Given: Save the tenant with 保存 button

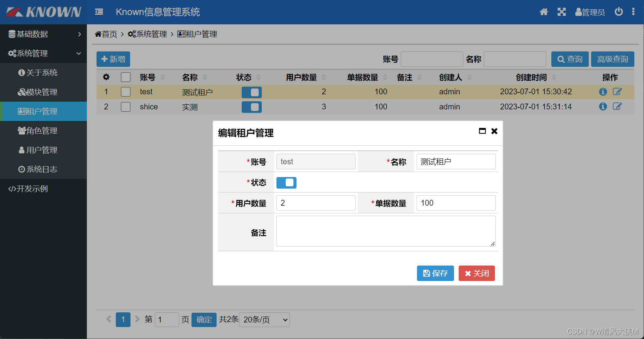Looking at the screenshot, I should coord(436,273).
